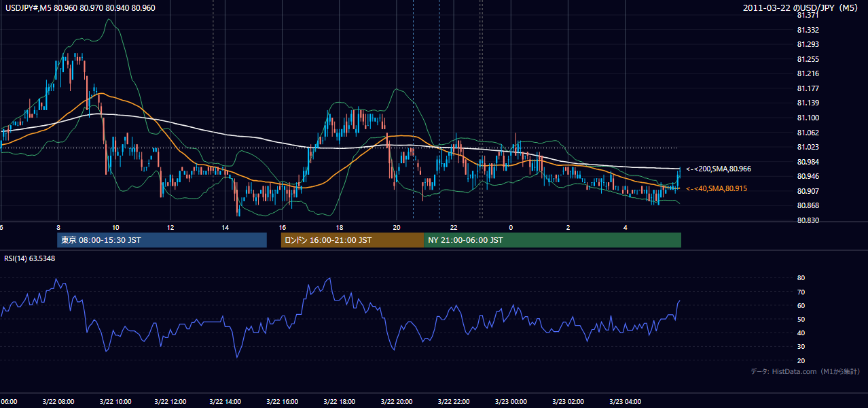The image size is (868, 408).
Task: Click price axis value 81.100
Action: tap(808, 118)
